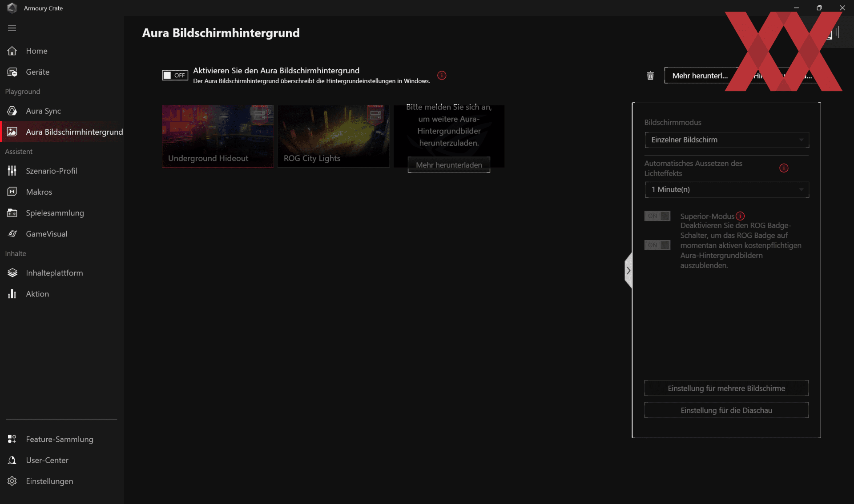The image size is (854, 504).
Task: Select the Underground Hideout wallpaper thumbnail
Action: point(218,136)
